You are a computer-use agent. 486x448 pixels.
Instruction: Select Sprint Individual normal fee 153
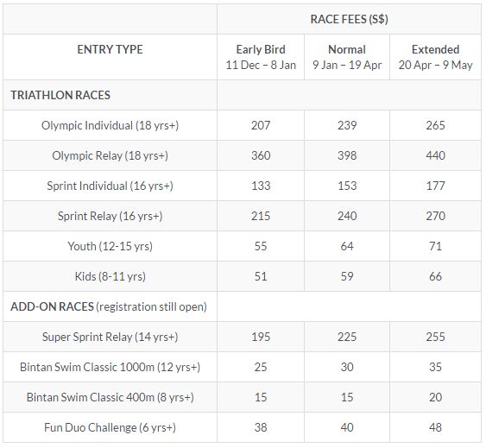click(x=347, y=186)
